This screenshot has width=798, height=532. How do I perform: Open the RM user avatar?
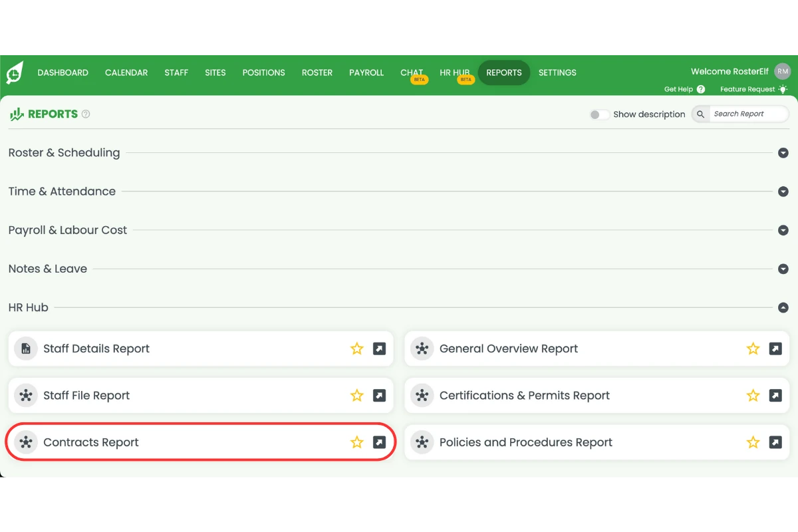pyautogui.click(x=783, y=72)
